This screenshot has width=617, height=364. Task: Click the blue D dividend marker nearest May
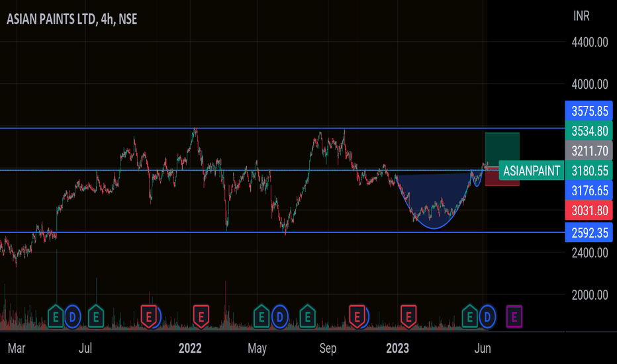click(x=280, y=316)
